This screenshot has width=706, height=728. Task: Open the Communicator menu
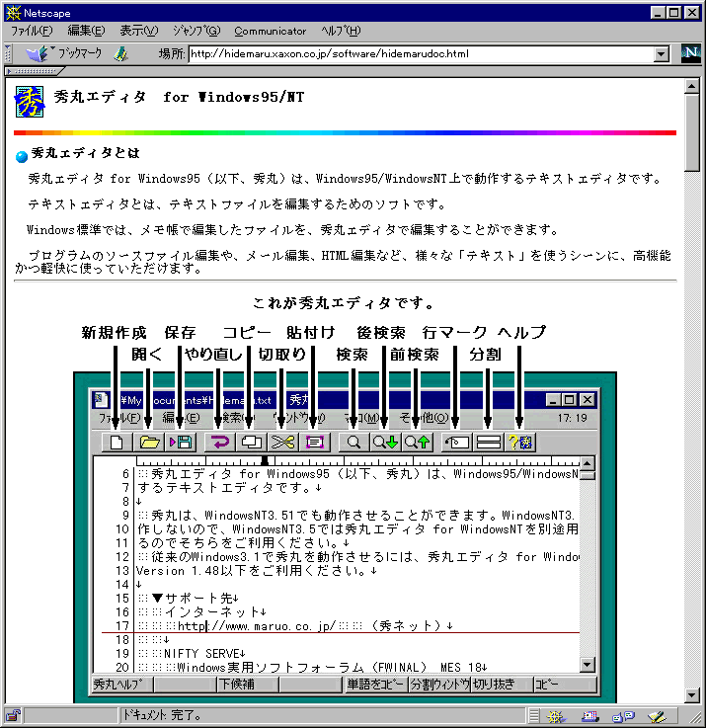coord(270,31)
